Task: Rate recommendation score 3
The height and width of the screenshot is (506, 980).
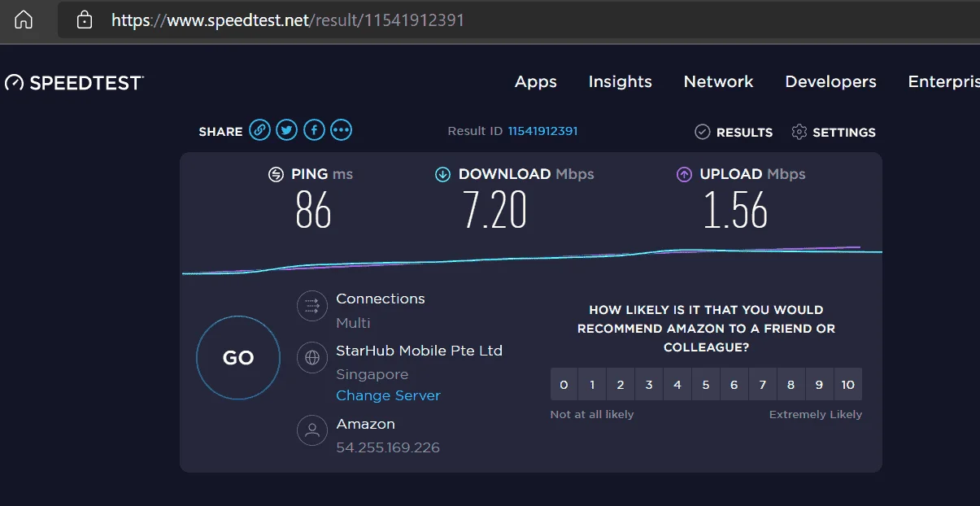Action: (649, 384)
